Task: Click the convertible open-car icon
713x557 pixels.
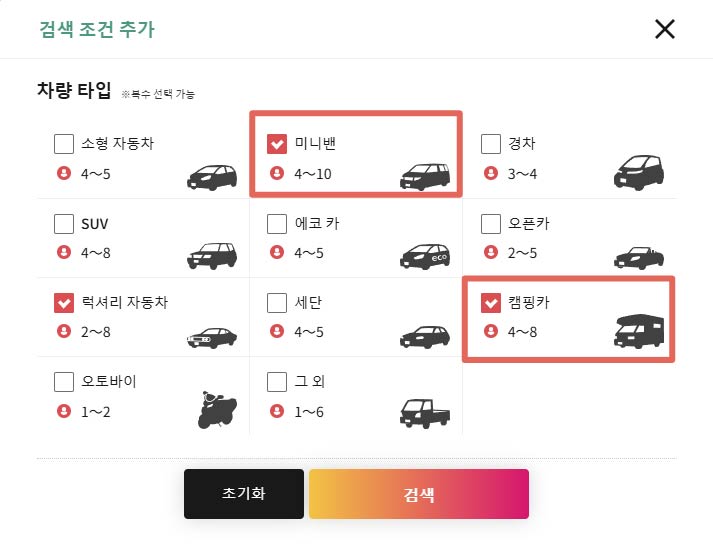Action: pyautogui.click(x=639, y=258)
